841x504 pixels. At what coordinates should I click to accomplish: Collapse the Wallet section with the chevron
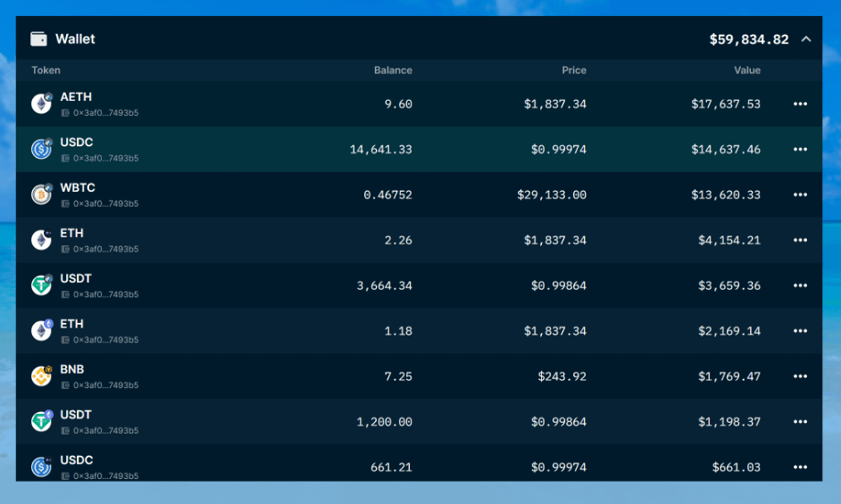(806, 39)
